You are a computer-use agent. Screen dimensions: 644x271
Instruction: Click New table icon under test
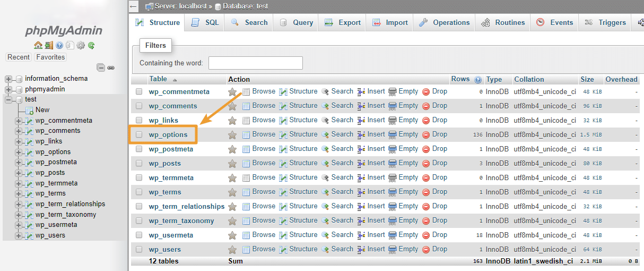pos(29,110)
